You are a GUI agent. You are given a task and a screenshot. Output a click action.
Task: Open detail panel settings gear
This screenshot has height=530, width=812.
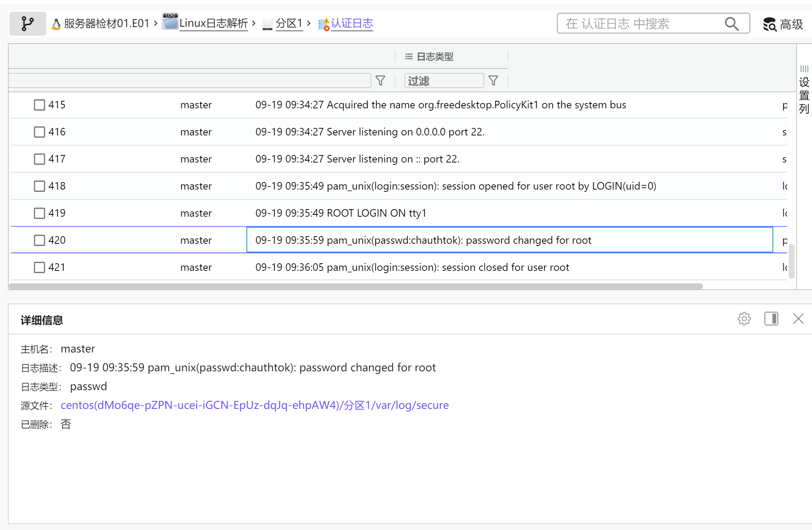(x=744, y=319)
